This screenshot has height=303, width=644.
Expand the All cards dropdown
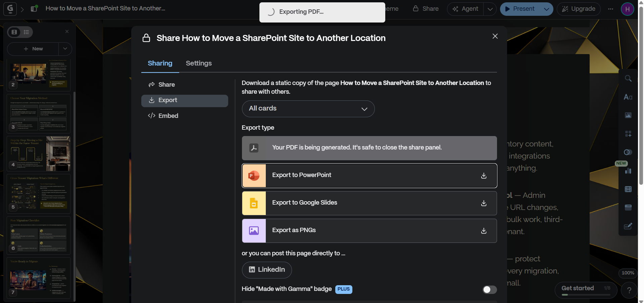pyautogui.click(x=308, y=109)
